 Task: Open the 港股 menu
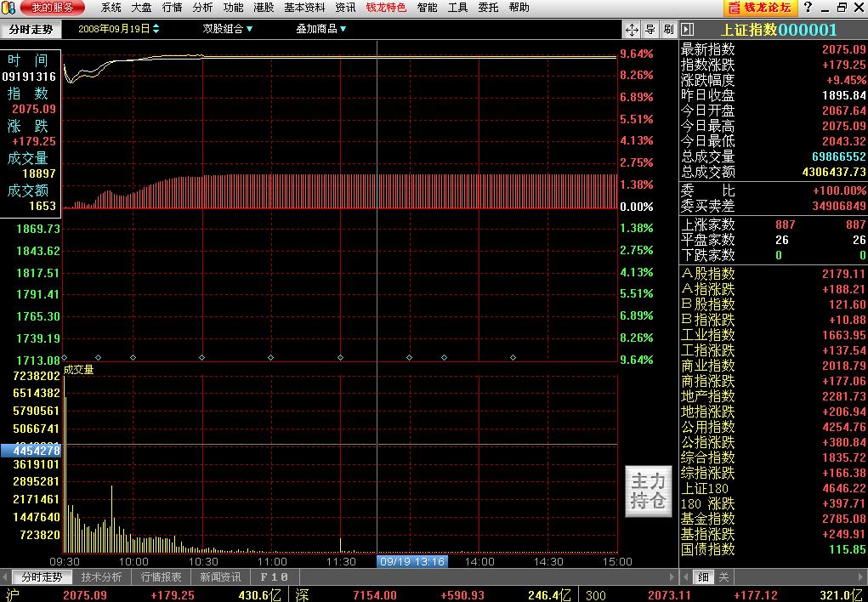(x=264, y=8)
